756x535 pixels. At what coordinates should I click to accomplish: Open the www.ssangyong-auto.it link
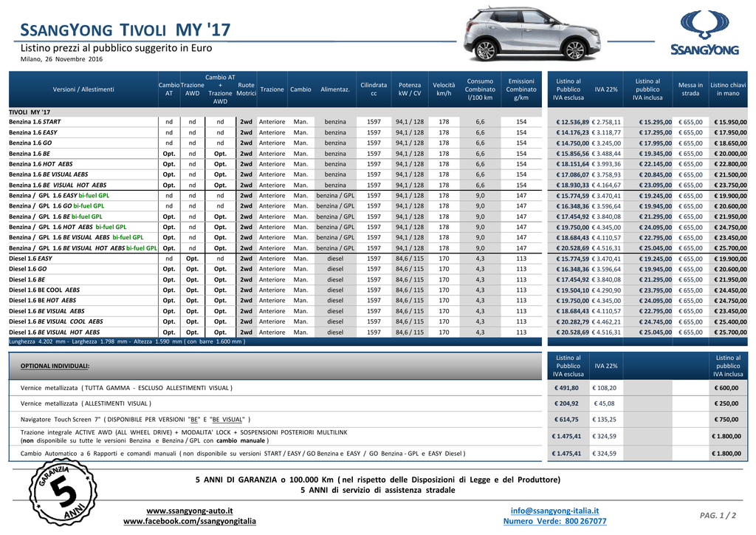click(x=190, y=511)
